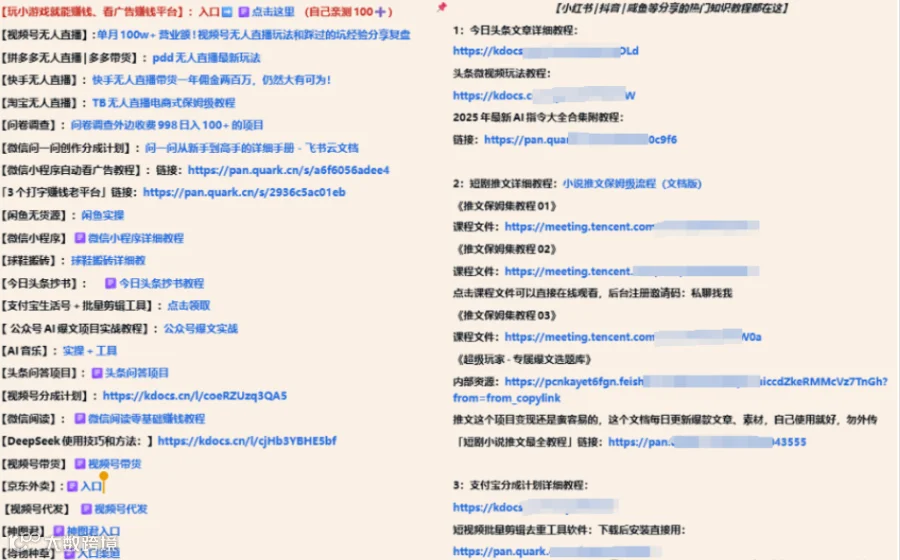This screenshot has width=900, height=560.
Task: Open the purple icon beside 微信小程序详细教程
Action: pyautogui.click(x=80, y=238)
